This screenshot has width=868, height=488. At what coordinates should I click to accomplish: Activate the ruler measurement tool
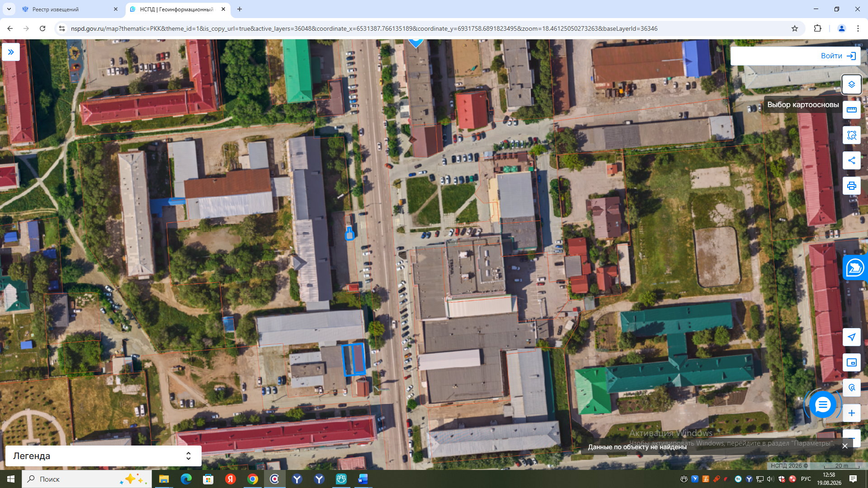click(851, 110)
